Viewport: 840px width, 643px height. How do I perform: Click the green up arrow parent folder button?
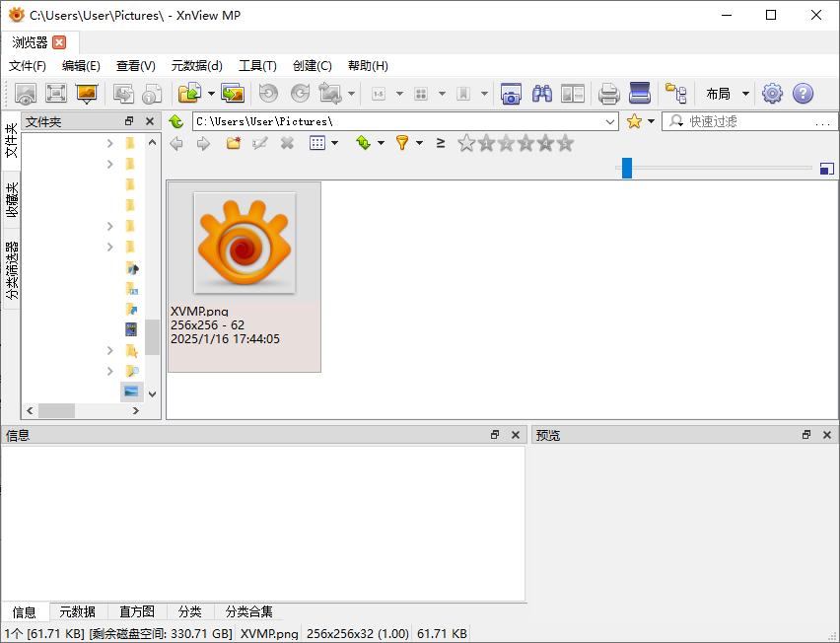[x=175, y=121]
